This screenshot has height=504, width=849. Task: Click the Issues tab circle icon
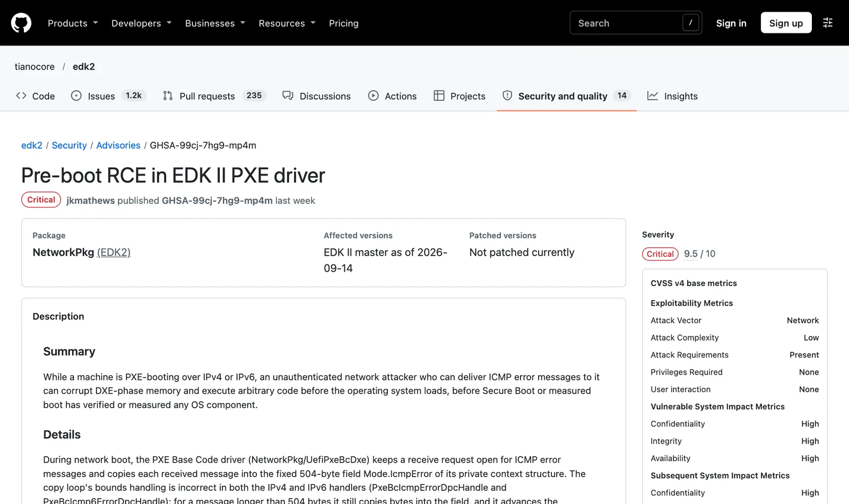coord(76,95)
